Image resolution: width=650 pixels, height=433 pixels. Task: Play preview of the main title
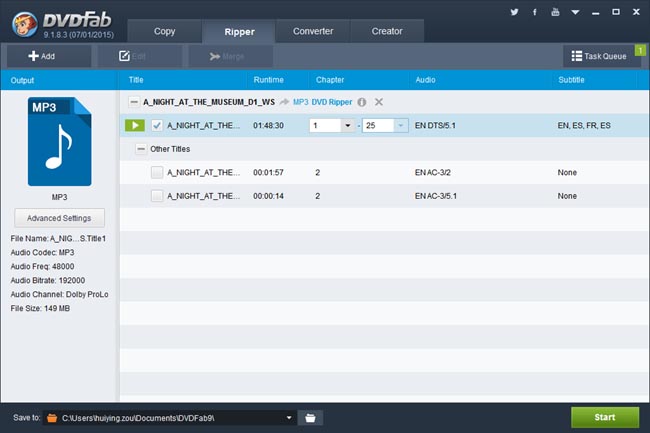coord(135,126)
